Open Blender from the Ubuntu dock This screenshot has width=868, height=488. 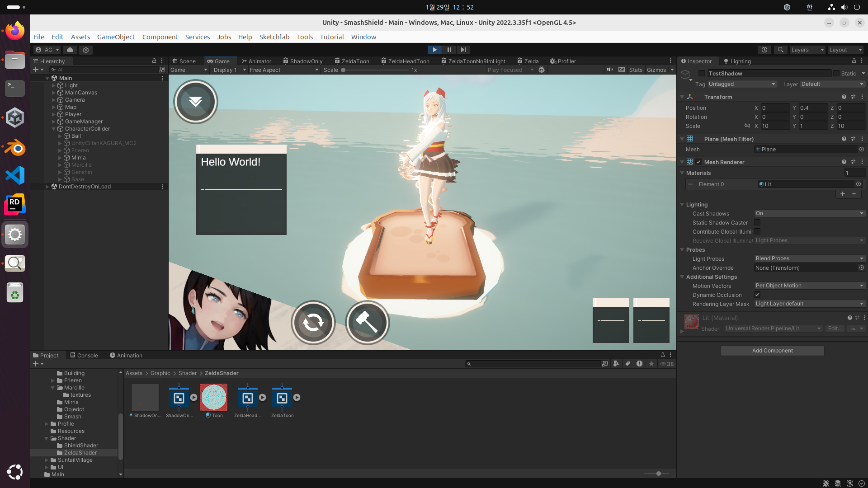(15, 147)
